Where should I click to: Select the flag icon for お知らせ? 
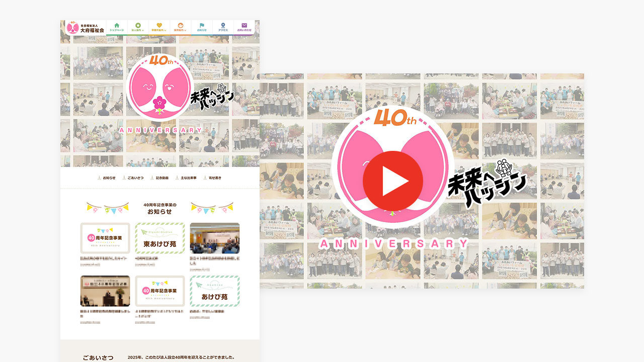tap(202, 25)
